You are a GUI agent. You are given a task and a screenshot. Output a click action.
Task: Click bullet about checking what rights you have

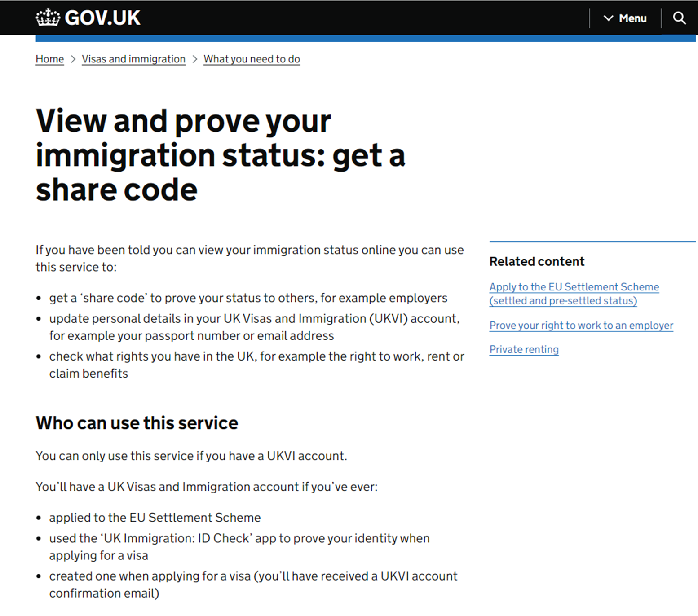257,365
